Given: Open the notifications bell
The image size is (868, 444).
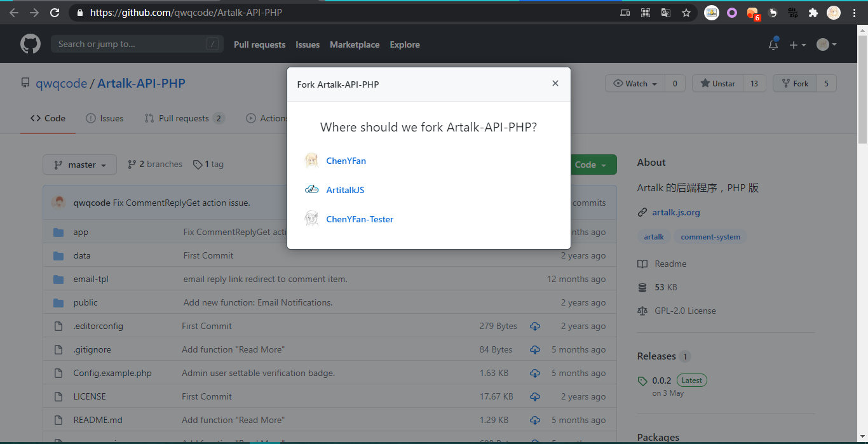Looking at the screenshot, I should coord(773,44).
